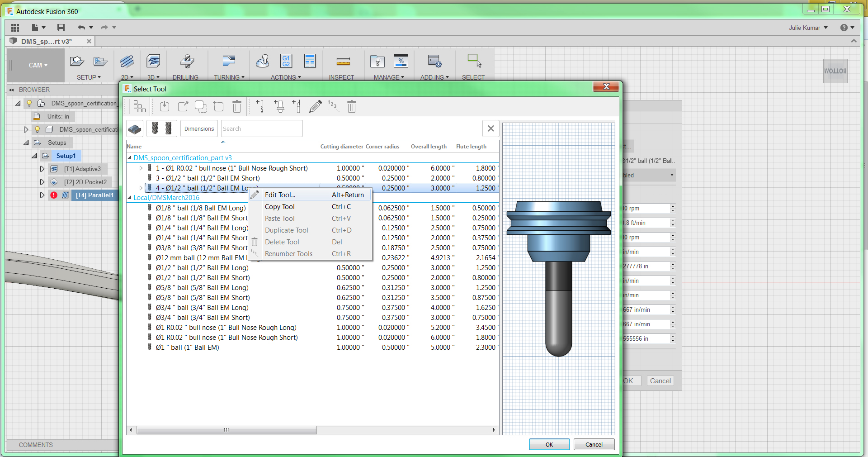The width and height of the screenshot is (868, 457).
Task: Add a new holder
Action: point(279,106)
